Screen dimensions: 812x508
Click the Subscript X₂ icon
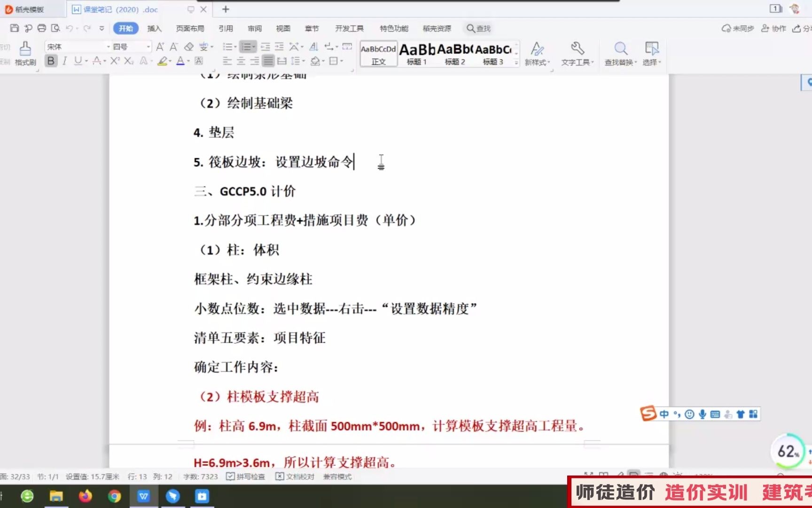point(129,61)
